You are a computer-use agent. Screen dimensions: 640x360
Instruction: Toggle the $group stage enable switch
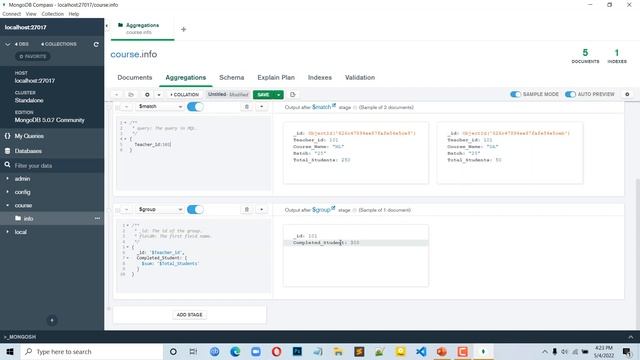(x=195, y=209)
